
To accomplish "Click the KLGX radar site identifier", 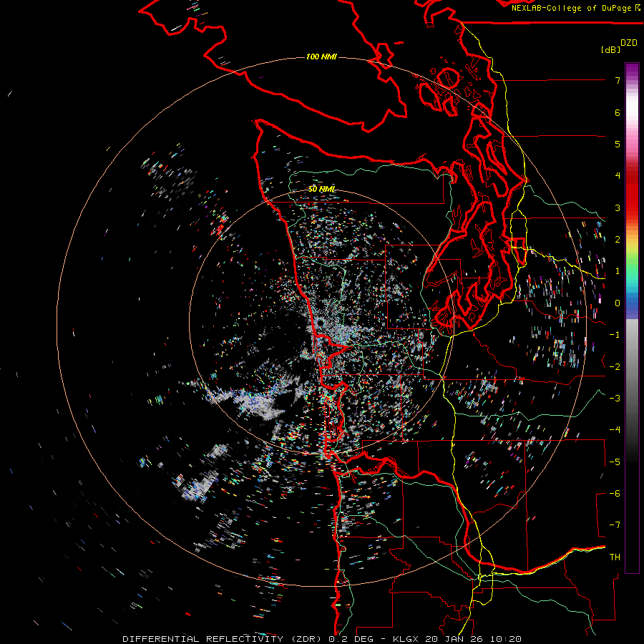I will pos(406,639).
